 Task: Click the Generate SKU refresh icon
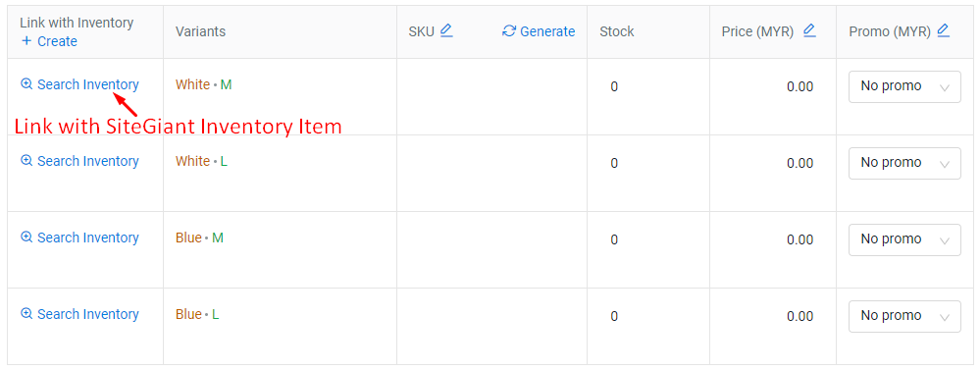(x=509, y=31)
